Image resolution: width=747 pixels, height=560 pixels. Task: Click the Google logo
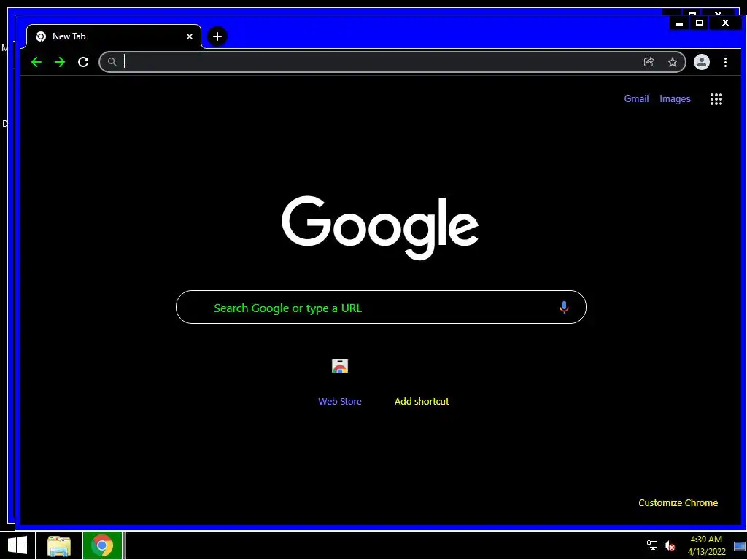379,227
